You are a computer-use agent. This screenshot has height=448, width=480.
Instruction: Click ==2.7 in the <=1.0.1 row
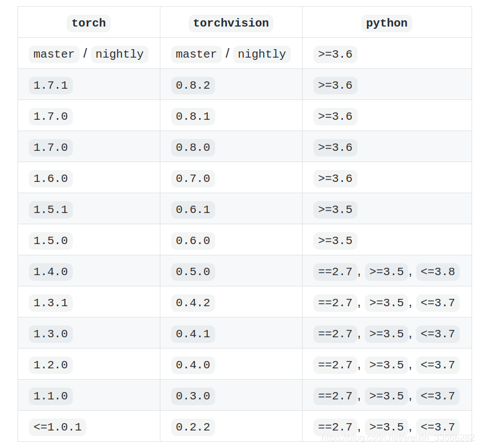point(335,428)
